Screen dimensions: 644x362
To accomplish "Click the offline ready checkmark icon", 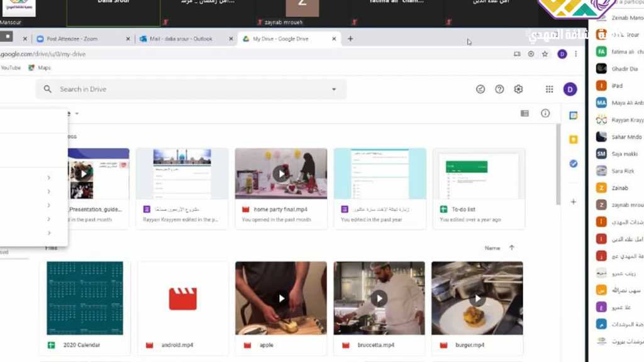I will tap(480, 89).
